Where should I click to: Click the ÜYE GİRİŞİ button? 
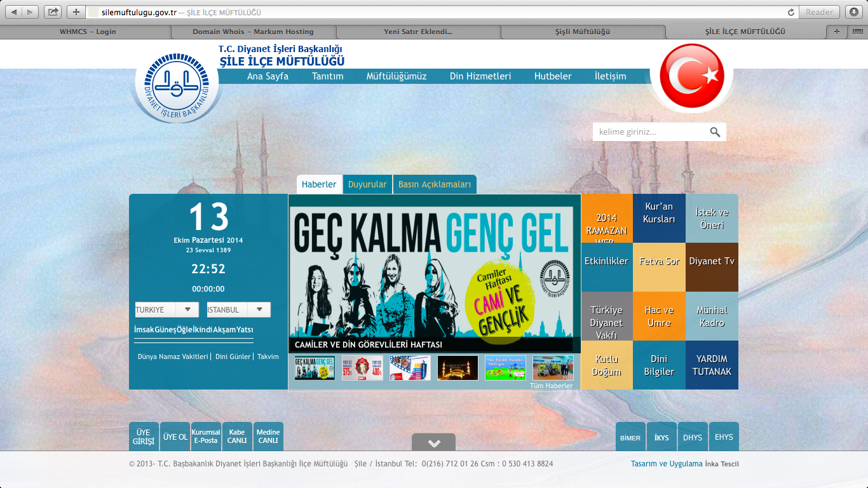click(144, 437)
